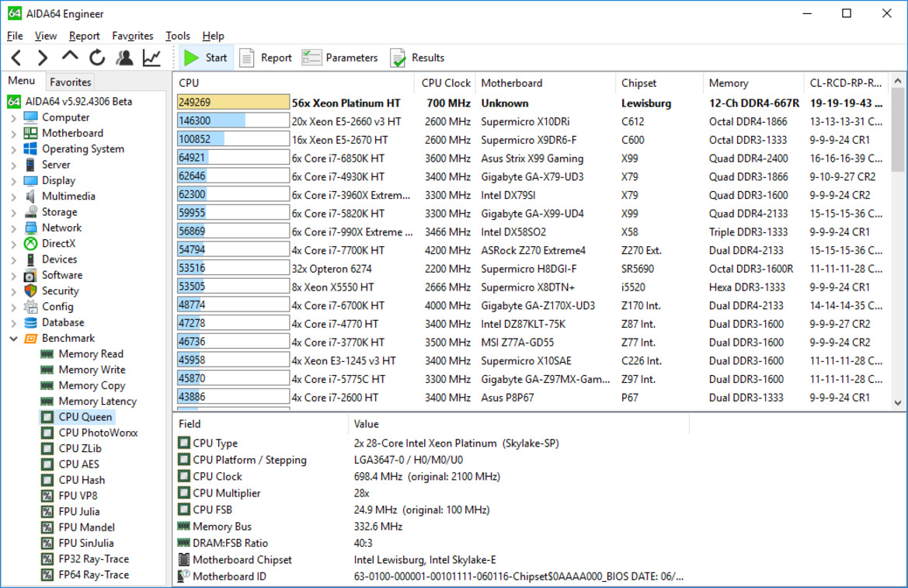Select the Software icon in tree

click(31, 275)
